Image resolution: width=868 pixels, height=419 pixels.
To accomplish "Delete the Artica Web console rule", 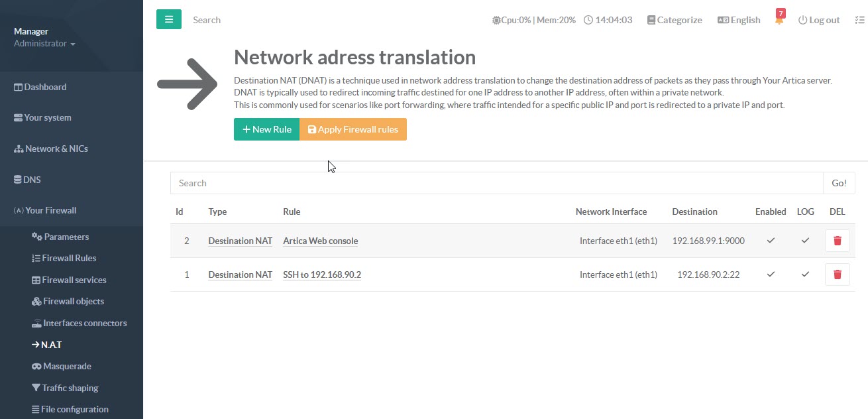I will pyautogui.click(x=837, y=241).
